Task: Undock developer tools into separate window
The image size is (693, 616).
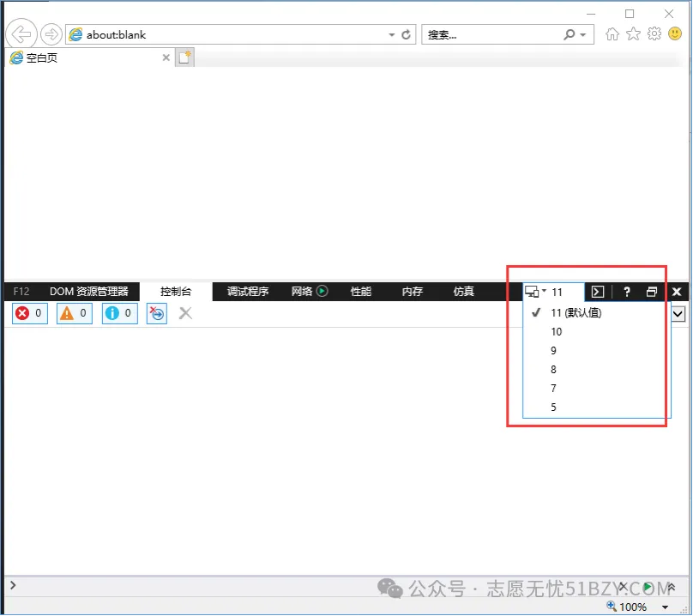Action: pyautogui.click(x=652, y=292)
